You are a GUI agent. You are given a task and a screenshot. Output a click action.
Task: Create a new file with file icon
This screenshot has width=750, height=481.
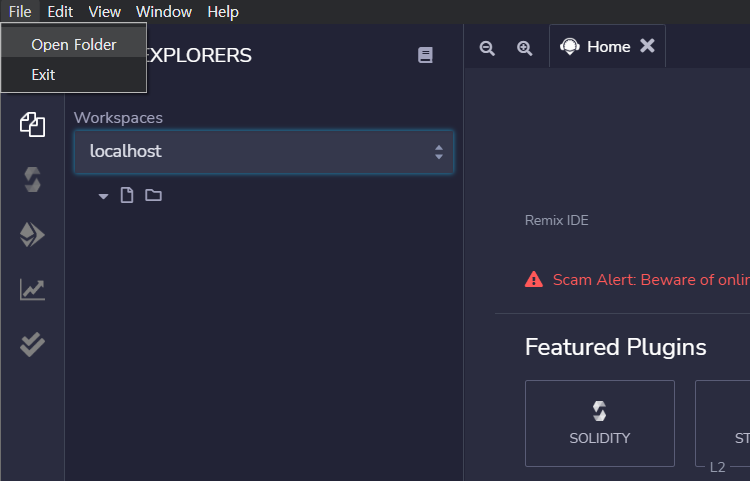click(127, 195)
